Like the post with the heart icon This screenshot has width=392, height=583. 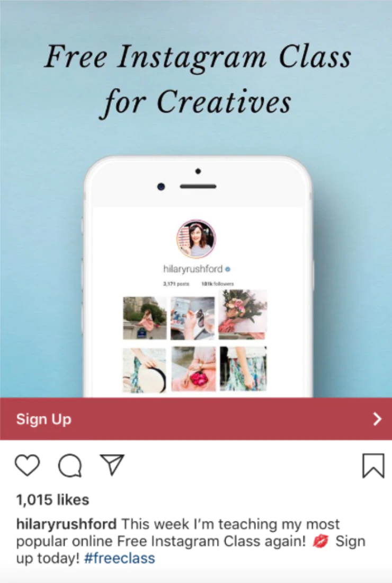point(27,465)
